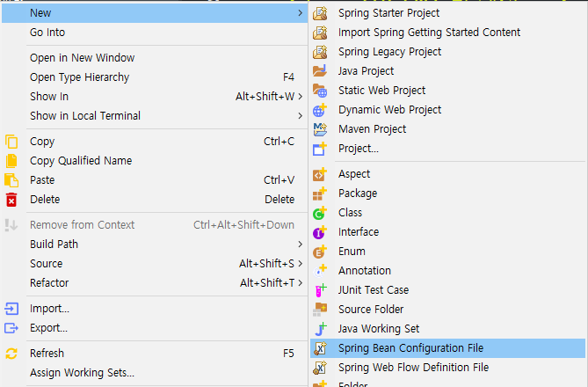Click the Java Project label

[x=366, y=71]
